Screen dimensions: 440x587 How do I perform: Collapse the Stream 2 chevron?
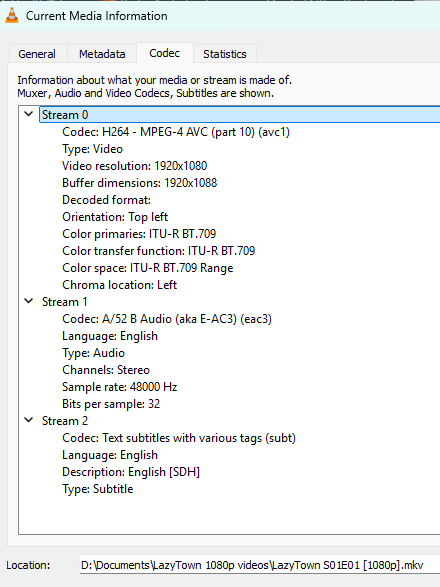(x=29, y=420)
